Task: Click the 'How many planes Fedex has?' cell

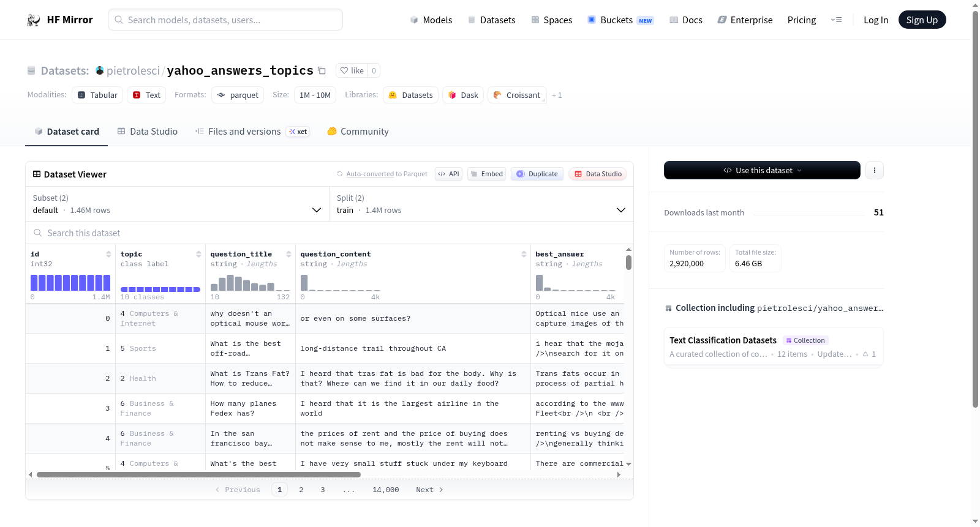Action: click(x=251, y=409)
